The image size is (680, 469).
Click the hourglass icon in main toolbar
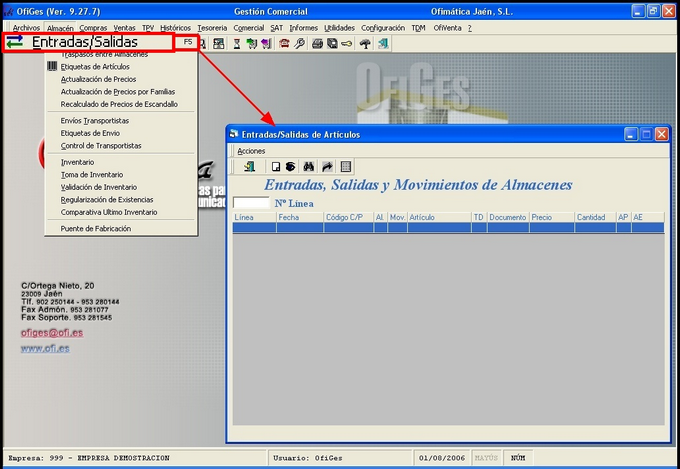pos(237,43)
